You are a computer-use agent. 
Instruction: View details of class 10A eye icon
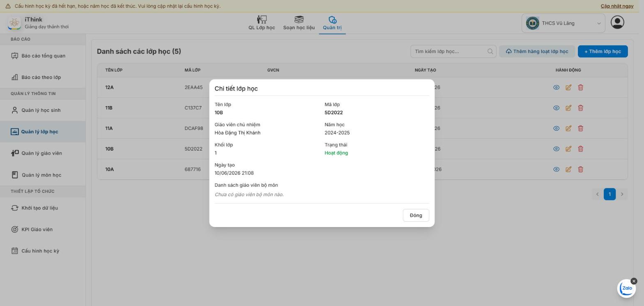[556, 169]
